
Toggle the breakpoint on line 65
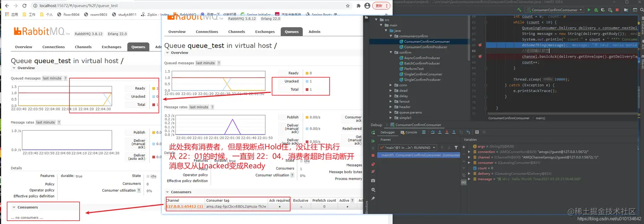480,45
